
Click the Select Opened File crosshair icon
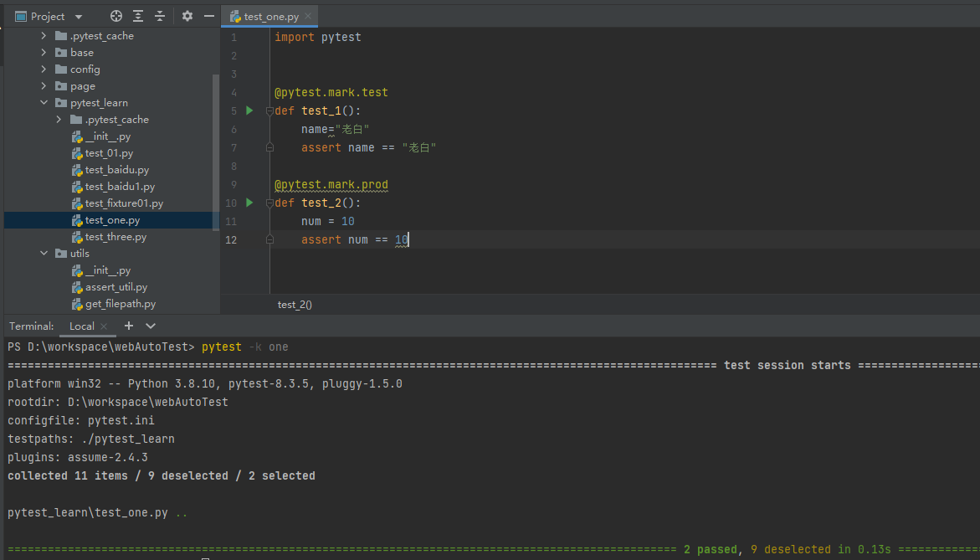click(x=115, y=15)
